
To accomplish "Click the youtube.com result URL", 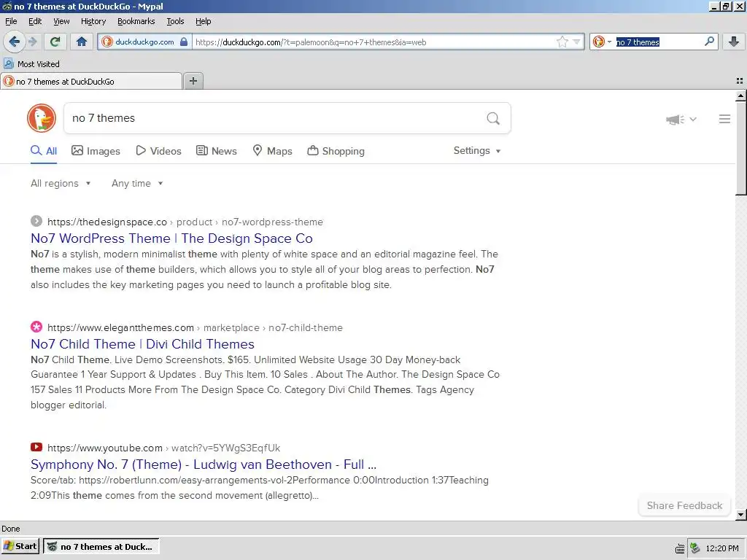I will 163,448.
